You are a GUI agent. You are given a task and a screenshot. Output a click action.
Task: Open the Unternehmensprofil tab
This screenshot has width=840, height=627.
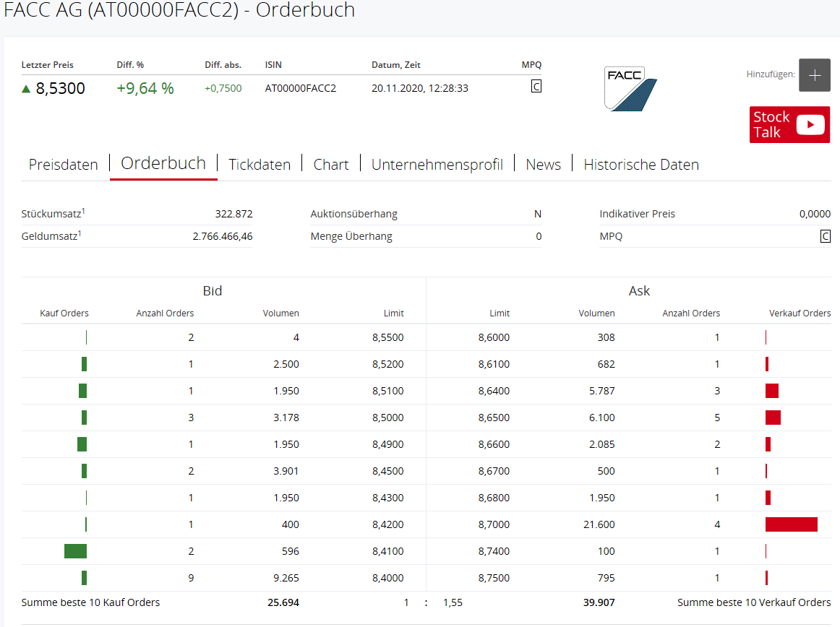[437, 165]
